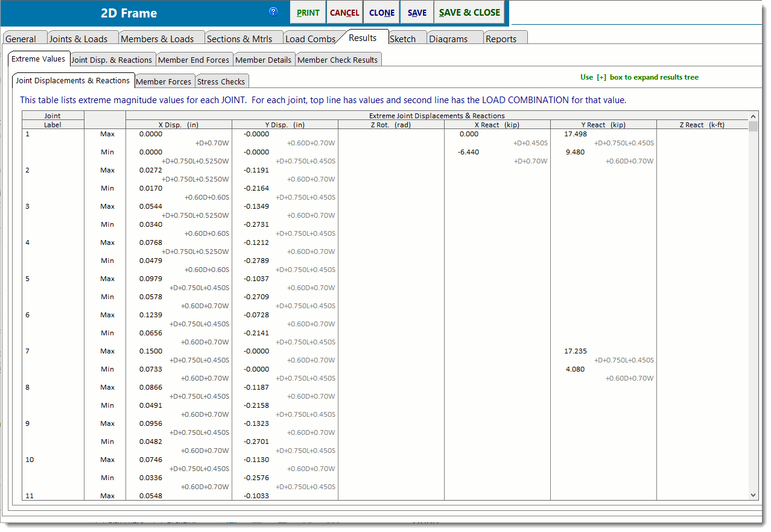Switch to Stress Checks tab
The width and height of the screenshot is (771, 532).
(x=221, y=81)
